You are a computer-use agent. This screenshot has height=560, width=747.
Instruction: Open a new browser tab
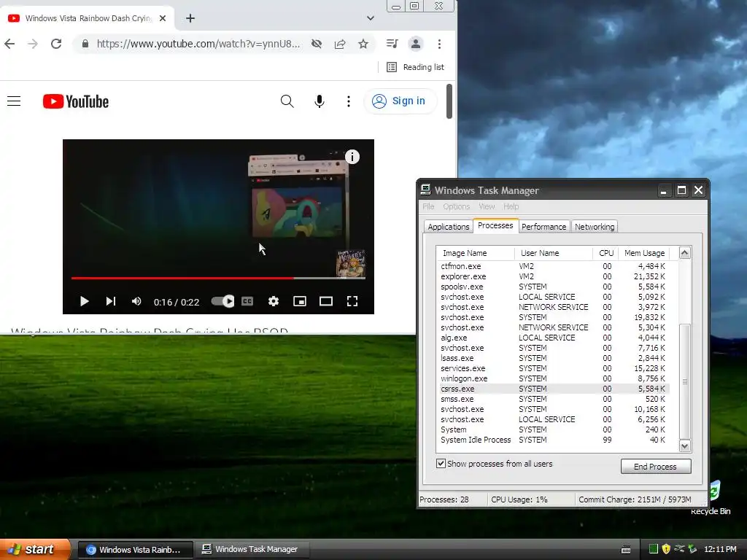[190, 18]
